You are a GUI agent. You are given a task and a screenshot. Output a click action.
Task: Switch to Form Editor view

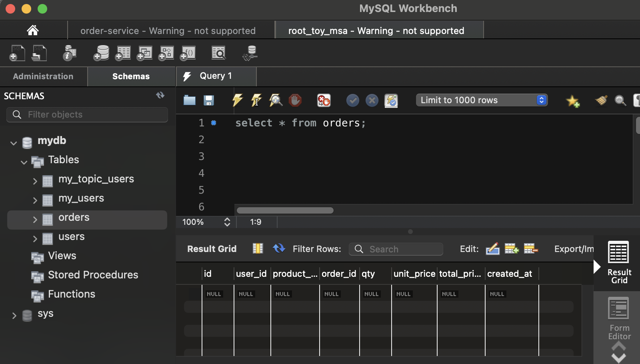[619, 318]
